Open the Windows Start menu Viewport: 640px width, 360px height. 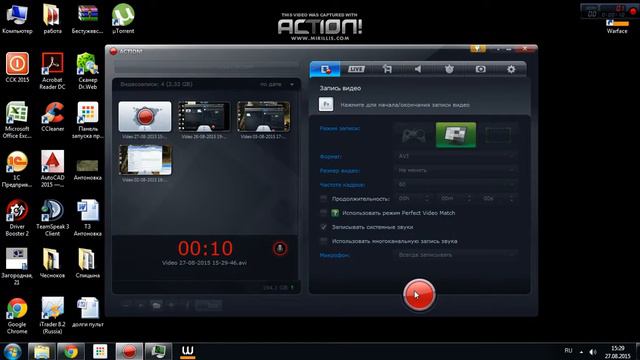coord(12,351)
